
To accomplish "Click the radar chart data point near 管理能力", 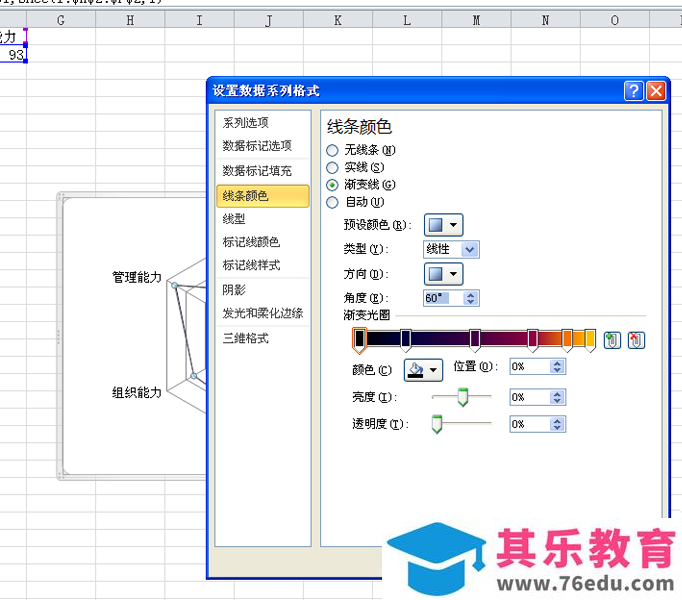I will tap(174, 285).
